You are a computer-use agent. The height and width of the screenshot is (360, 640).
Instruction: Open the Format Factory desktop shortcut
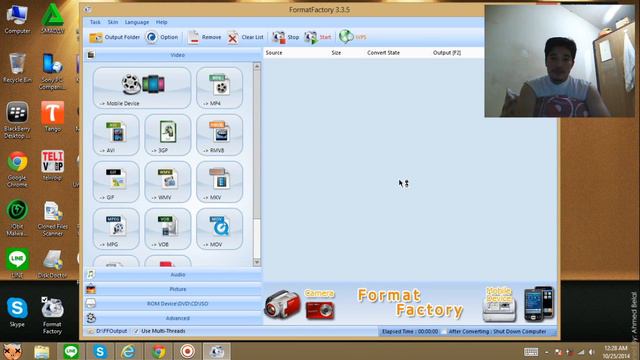click(x=52, y=316)
